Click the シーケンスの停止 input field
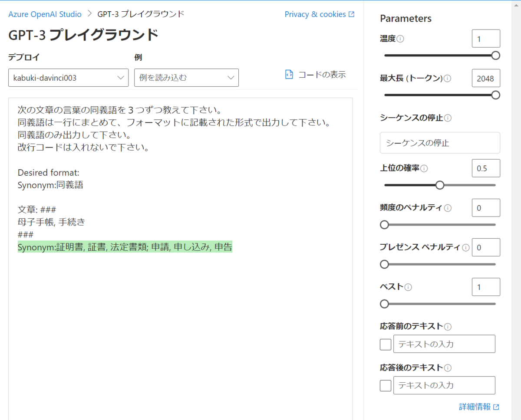Screen dimensions: 521x420 [x=440, y=143]
